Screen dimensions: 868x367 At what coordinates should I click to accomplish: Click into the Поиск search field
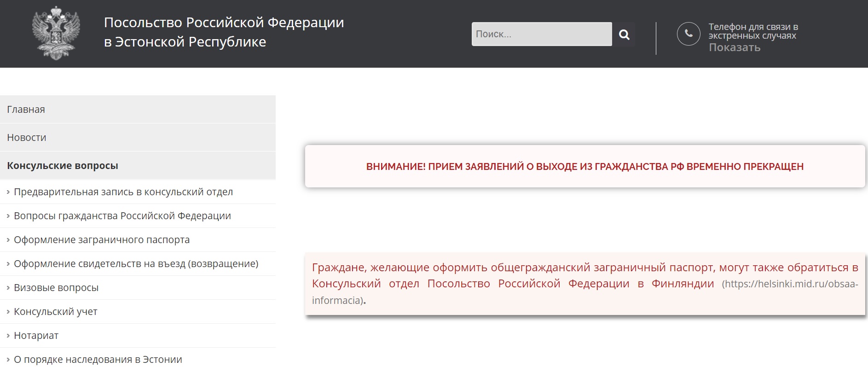pos(541,34)
